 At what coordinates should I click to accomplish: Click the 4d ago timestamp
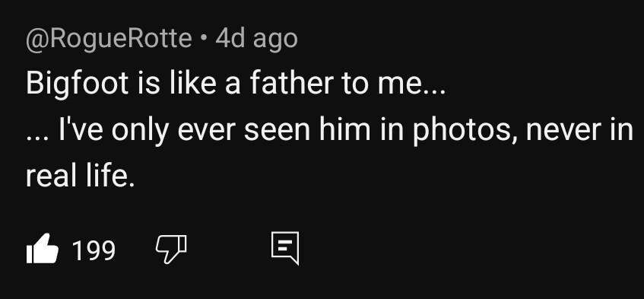tap(256, 39)
